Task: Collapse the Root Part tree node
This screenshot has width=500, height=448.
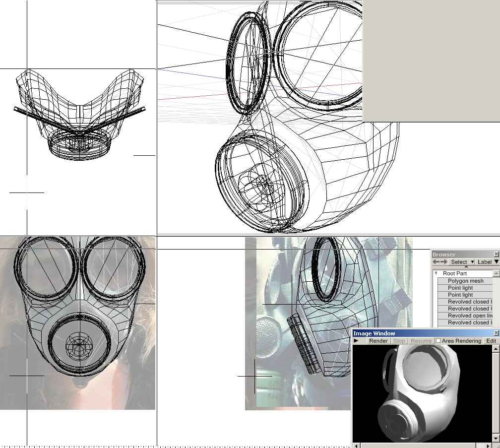Action: 436,273
